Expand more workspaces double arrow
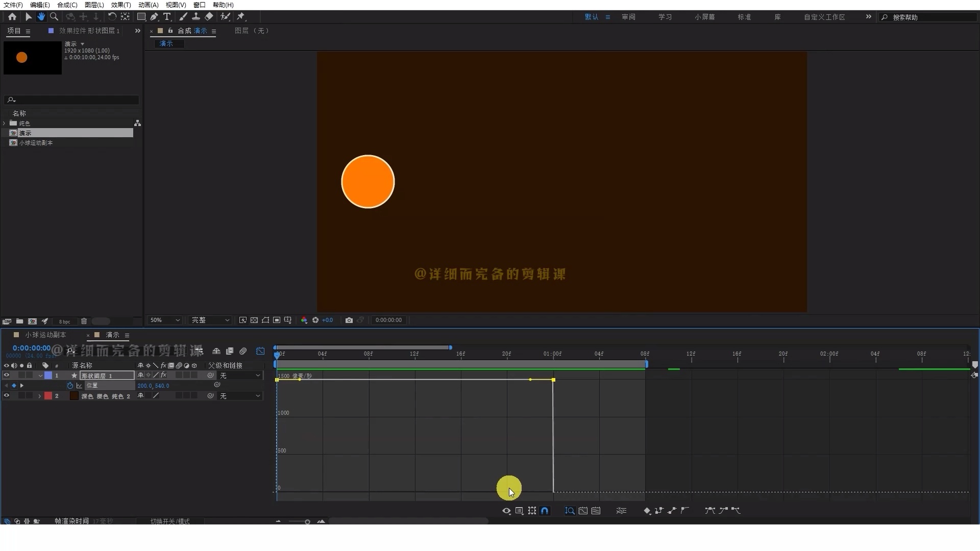This screenshot has width=980, height=551. tap(868, 17)
